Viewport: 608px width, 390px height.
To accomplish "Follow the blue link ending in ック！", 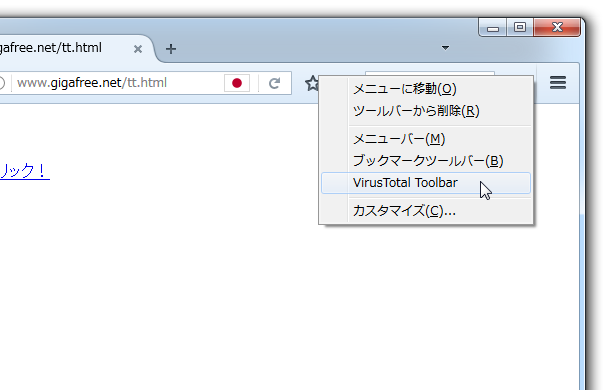I will pos(25,171).
